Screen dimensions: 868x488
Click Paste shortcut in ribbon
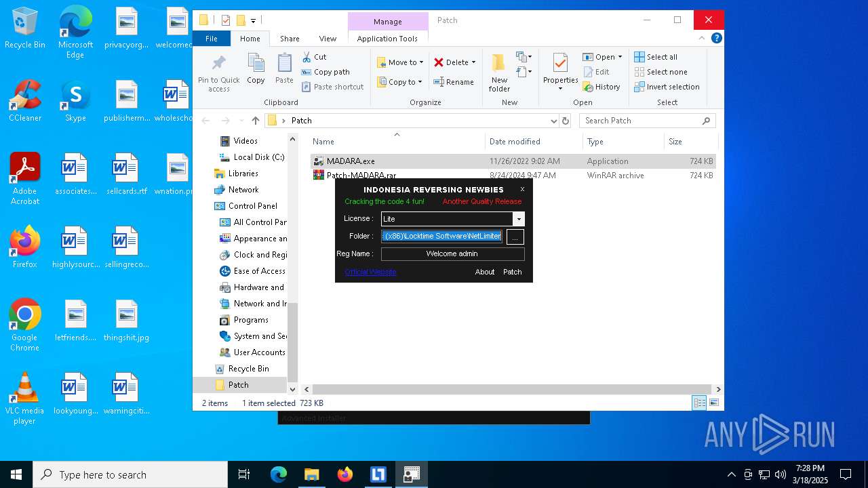333,87
